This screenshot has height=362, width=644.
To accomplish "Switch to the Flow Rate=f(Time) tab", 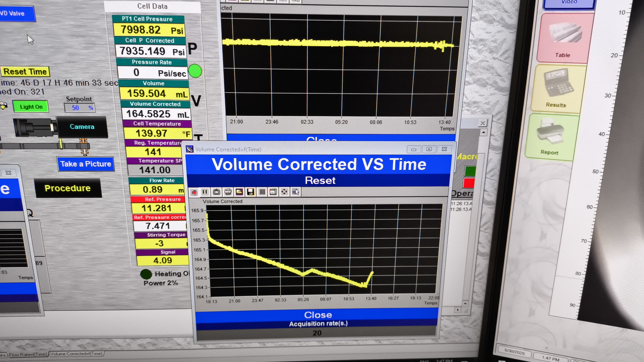I will 28,355.
